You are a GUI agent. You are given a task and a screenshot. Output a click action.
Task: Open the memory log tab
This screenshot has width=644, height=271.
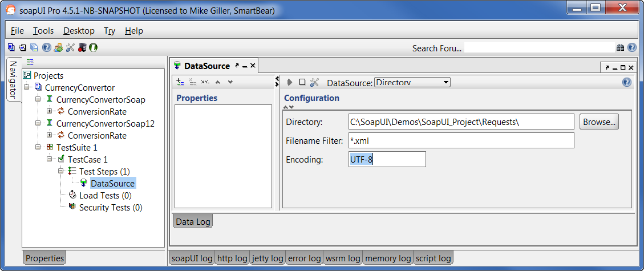(388, 258)
